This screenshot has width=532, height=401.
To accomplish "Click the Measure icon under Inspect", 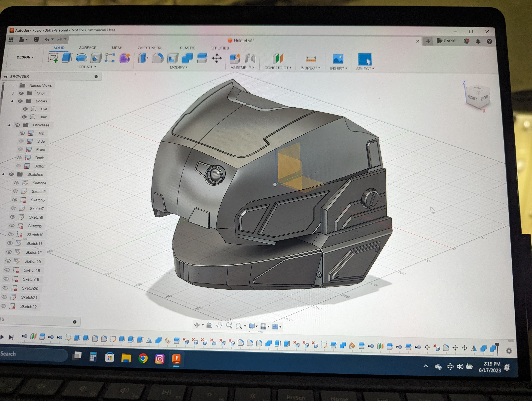I will 310,59.
